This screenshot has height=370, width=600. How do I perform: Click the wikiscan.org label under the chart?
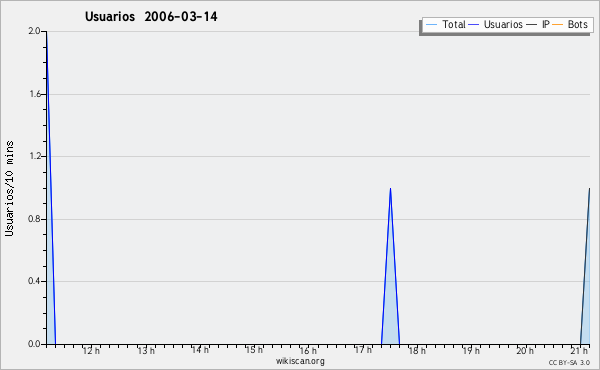(300, 361)
